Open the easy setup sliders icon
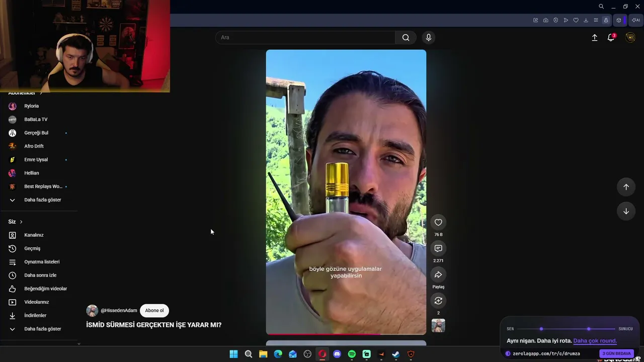 [x=596, y=20]
